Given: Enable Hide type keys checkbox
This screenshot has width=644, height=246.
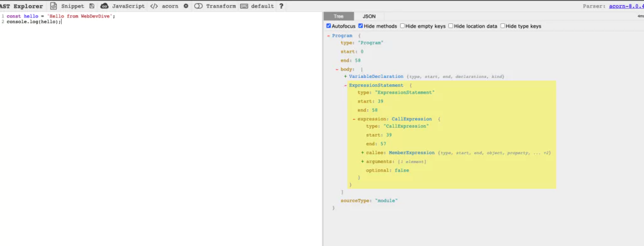Looking at the screenshot, I should click(x=502, y=26).
